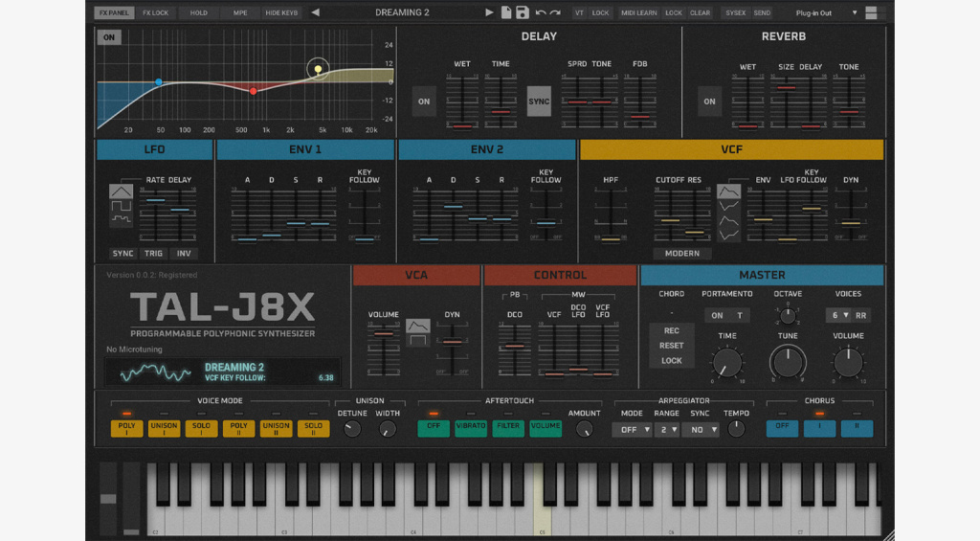Open the Voices count dropdown

click(x=838, y=315)
